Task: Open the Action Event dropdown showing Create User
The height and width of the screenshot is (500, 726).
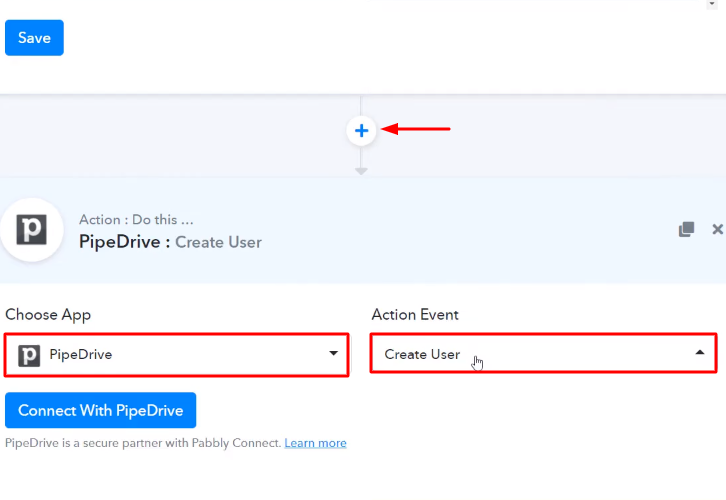Action: tap(544, 353)
